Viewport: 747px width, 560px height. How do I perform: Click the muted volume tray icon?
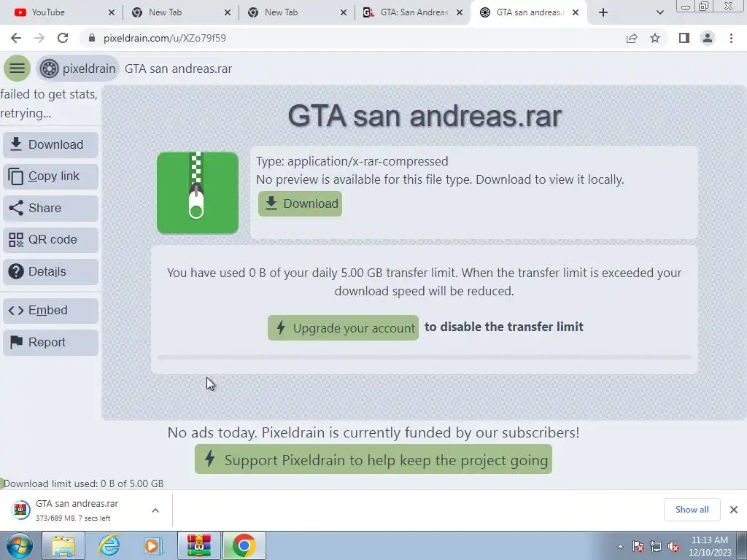coord(673,547)
